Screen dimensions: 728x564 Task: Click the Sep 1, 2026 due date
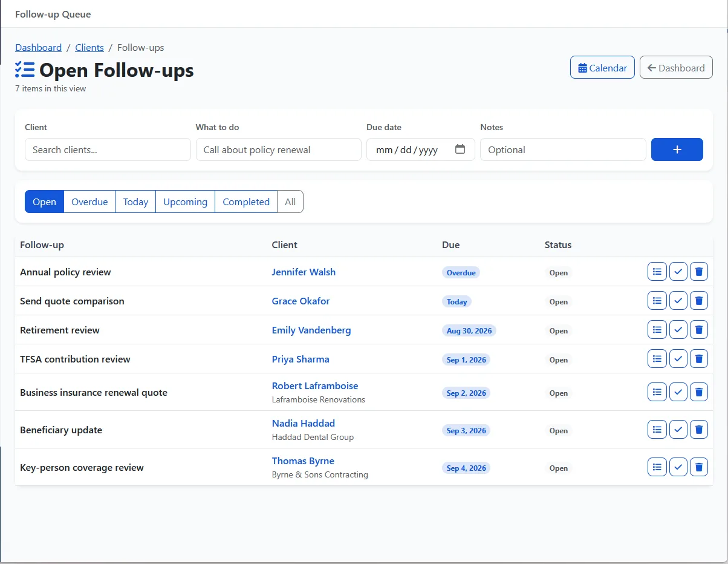(x=466, y=359)
